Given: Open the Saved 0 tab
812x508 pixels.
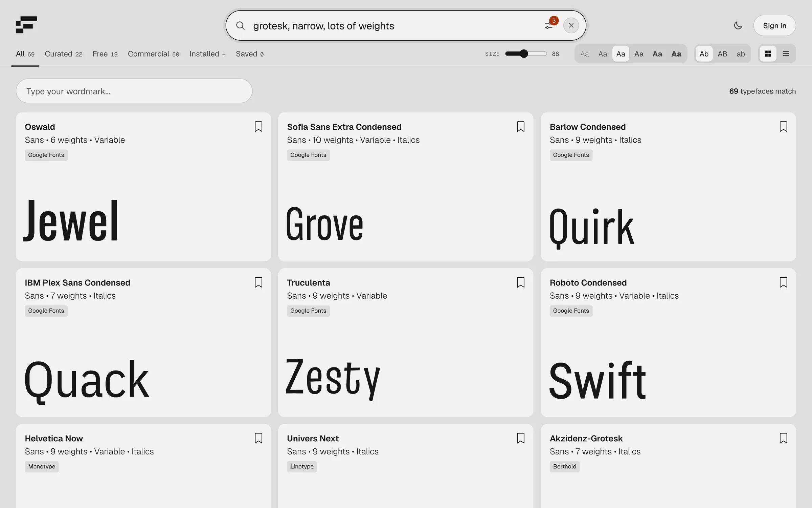Looking at the screenshot, I should 250,54.
